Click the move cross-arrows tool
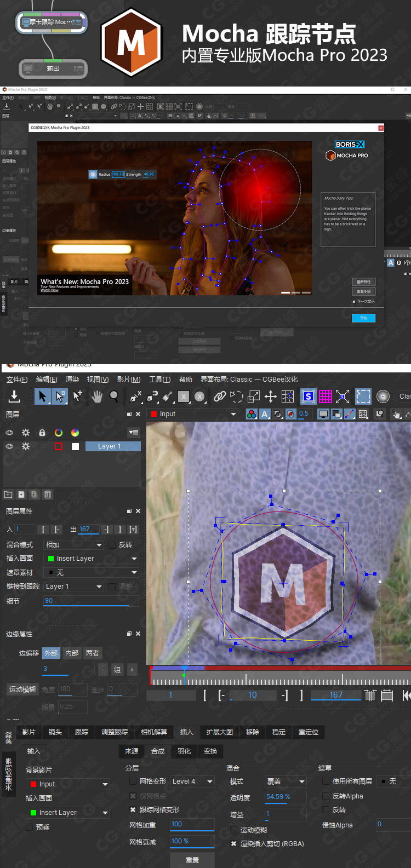Screen dimensions: 411x868 point(271,396)
